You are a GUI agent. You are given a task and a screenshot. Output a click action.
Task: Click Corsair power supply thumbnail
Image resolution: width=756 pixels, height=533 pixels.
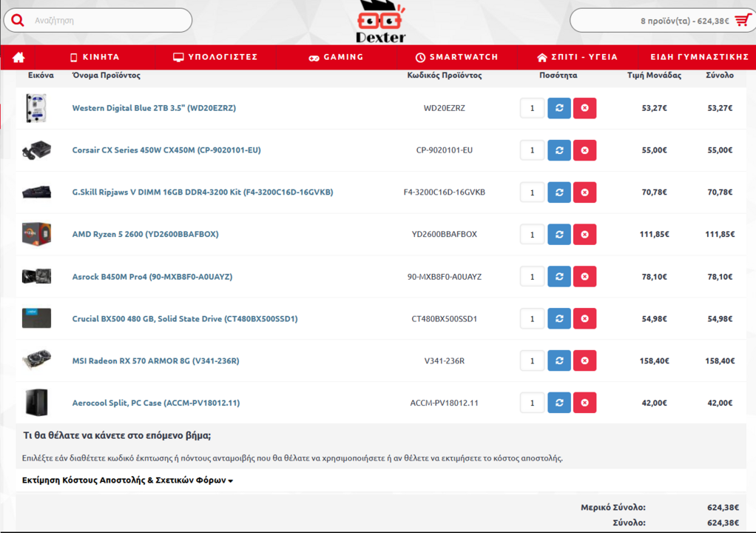click(36, 150)
